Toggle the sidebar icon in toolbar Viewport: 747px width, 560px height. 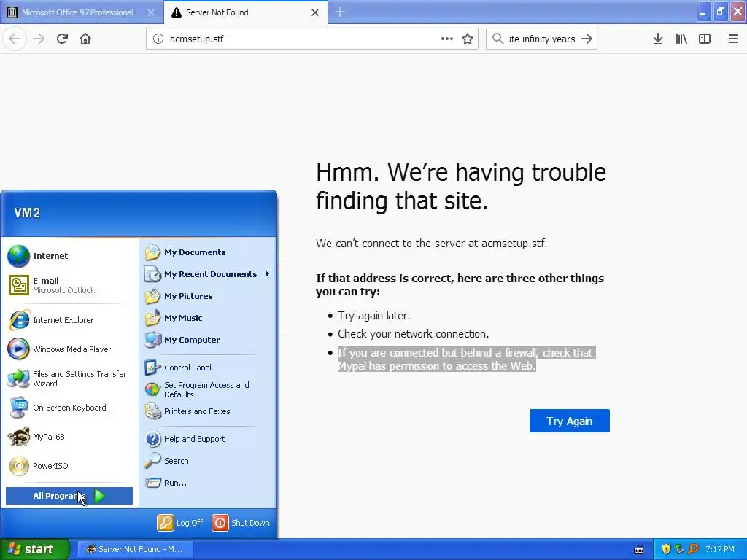[705, 39]
